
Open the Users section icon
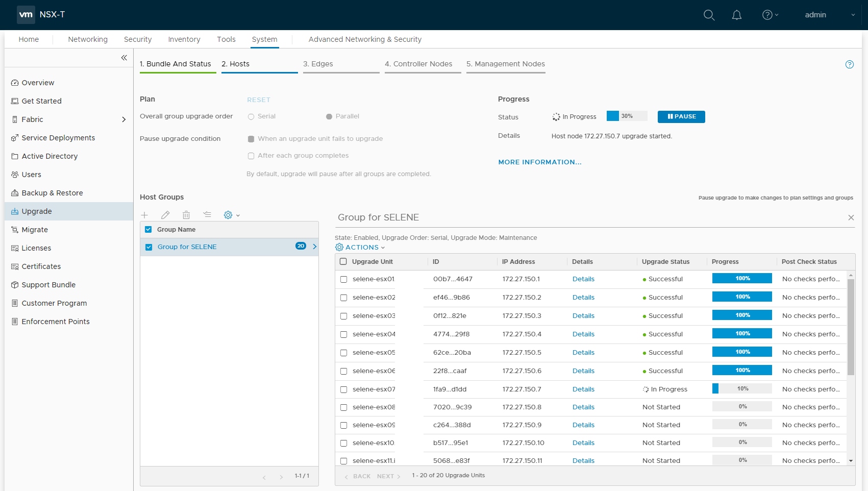pyautogui.click(x=15, y=175)
